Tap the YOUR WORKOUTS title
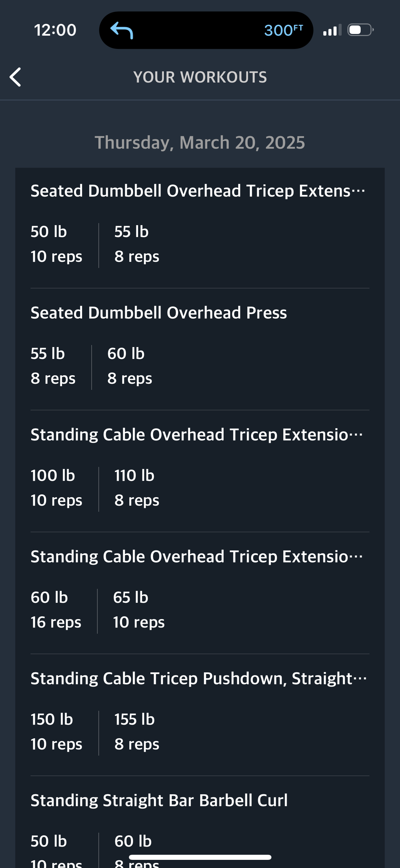Image resolution: width=400 pixels, height=868 pixels. tap(200, 77)
